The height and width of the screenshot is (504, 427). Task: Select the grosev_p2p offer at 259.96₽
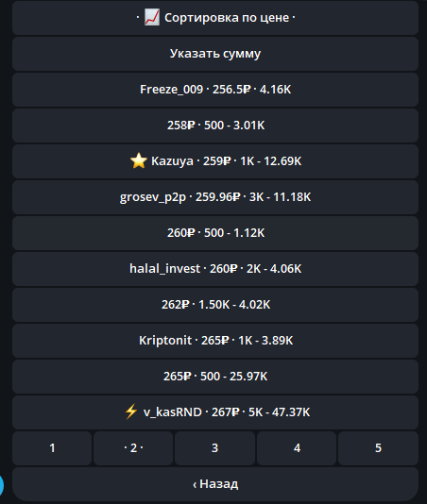[x=215, y=197]
